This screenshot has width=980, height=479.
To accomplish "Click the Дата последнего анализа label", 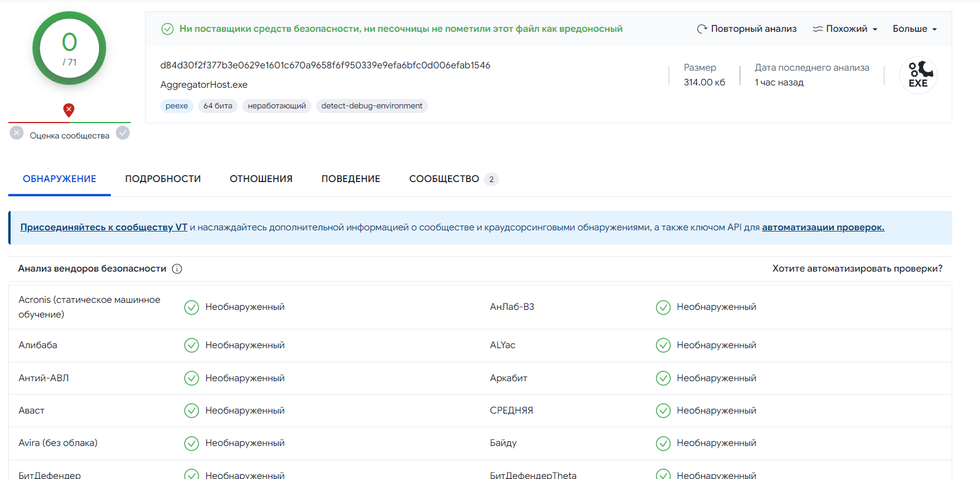I will [x=812, y=68].
